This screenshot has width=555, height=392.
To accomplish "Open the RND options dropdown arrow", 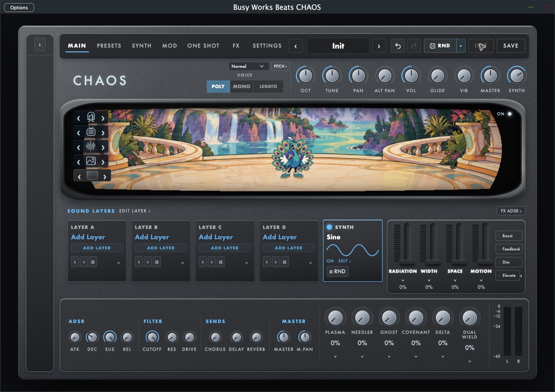I will point(461,46).
